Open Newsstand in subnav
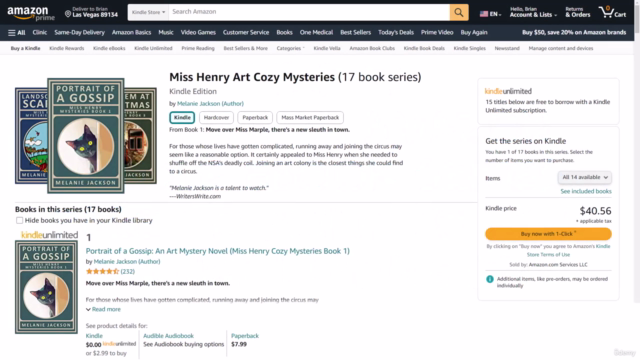 [x=507, y=48]
